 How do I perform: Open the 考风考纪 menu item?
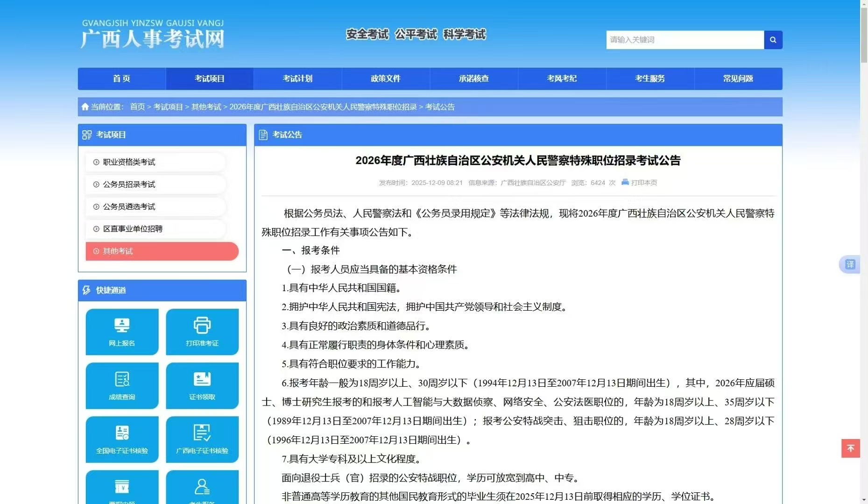(562, 78)
